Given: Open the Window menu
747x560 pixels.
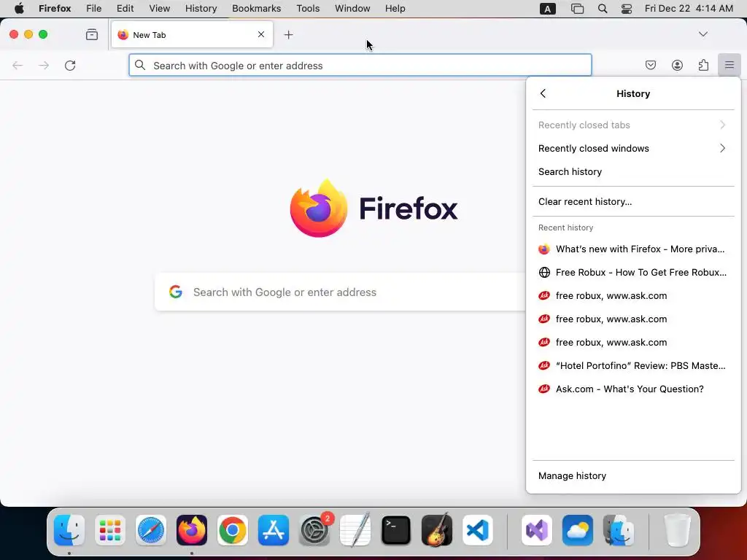Looking at the screenshot, I should [352, 9].
